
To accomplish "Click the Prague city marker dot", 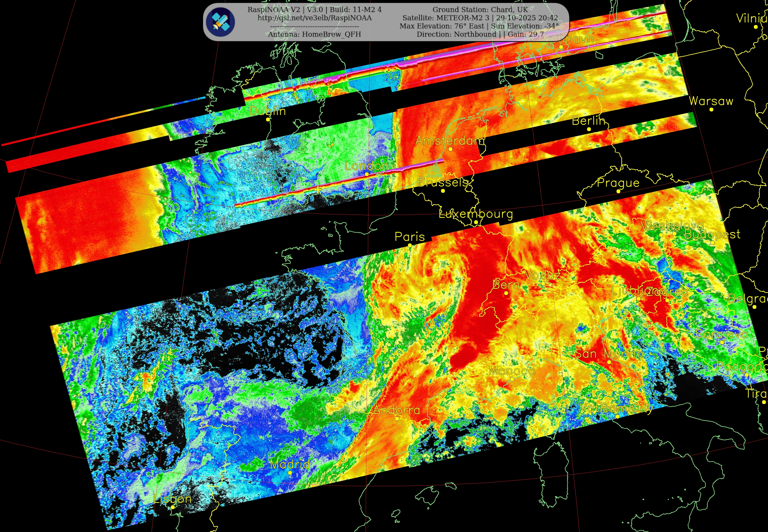I will (x=618, y=191).
